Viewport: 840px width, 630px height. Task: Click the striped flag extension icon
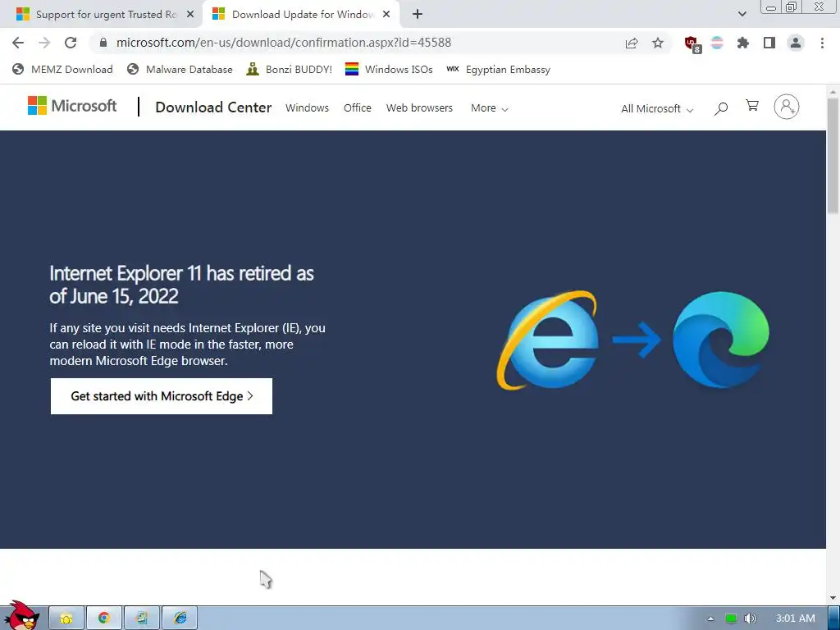(x=717, y=43)
